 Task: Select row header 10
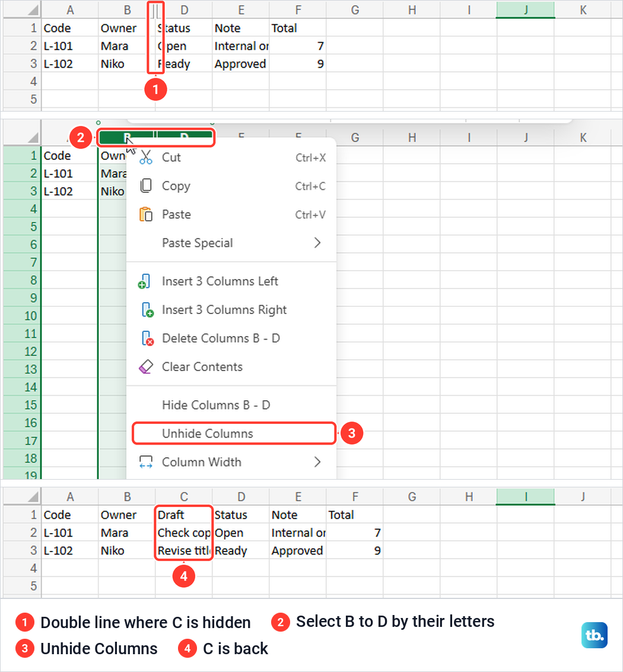23,316
